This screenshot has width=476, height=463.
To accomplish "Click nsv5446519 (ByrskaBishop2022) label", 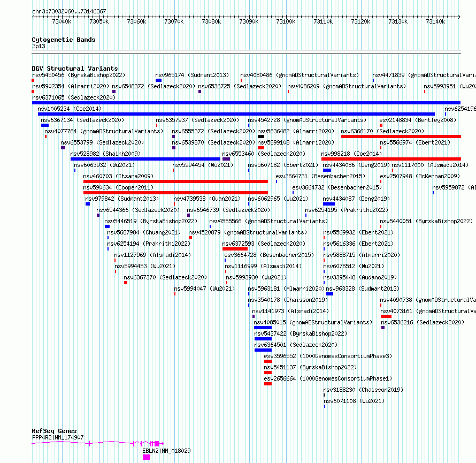I will pos(151,221).
